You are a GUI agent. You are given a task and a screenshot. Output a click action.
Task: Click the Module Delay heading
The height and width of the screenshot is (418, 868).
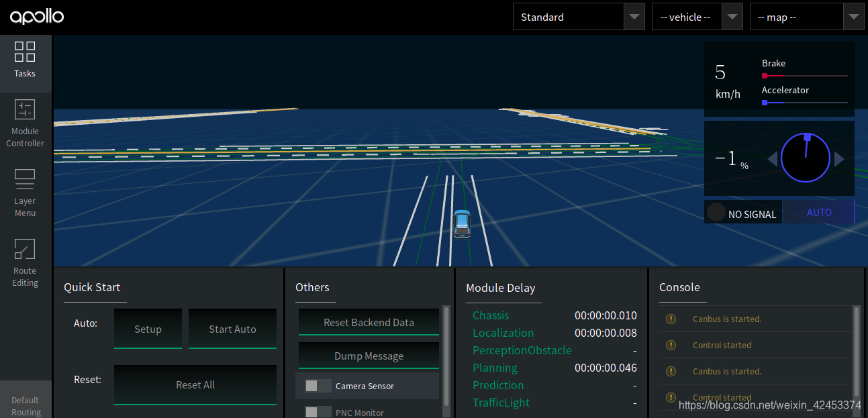501,288
